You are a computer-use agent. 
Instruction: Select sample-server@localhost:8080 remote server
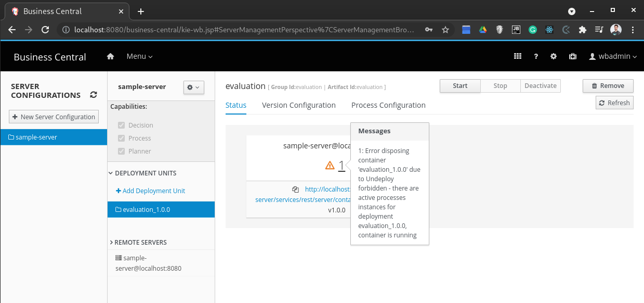(148, 263)
